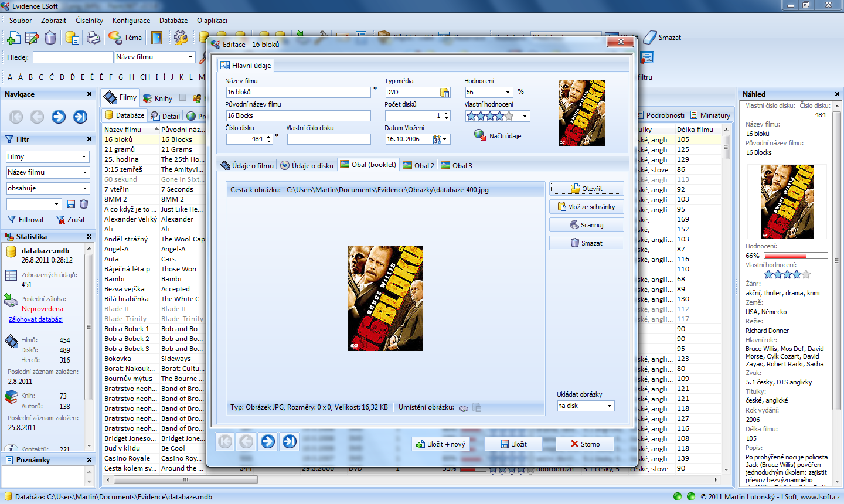Decrease the Číslo disku stepper value
The image size is (844, 504).
(x=269, y=141)
